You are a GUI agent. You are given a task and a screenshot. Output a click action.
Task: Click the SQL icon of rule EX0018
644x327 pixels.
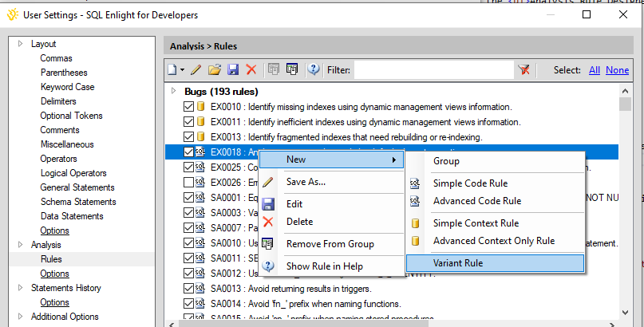click(x=200, y=152)
